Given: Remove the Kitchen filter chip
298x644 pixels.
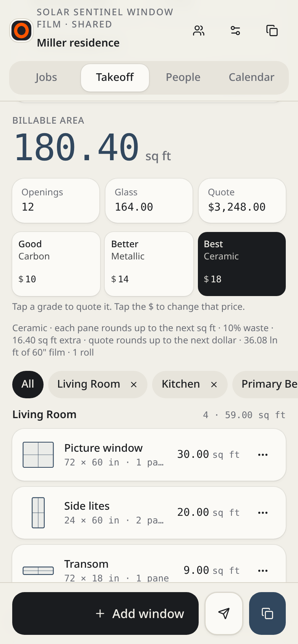Looking at the screenshot, I should pyautogui.click(x=214, y=385).
